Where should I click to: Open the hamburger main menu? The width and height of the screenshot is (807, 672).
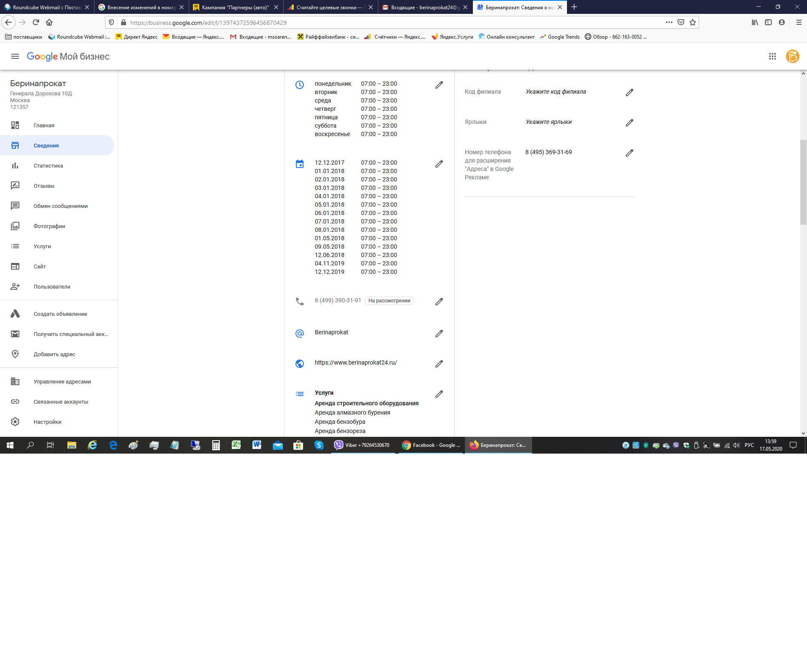pyautogui.click(x=15, y=56)
